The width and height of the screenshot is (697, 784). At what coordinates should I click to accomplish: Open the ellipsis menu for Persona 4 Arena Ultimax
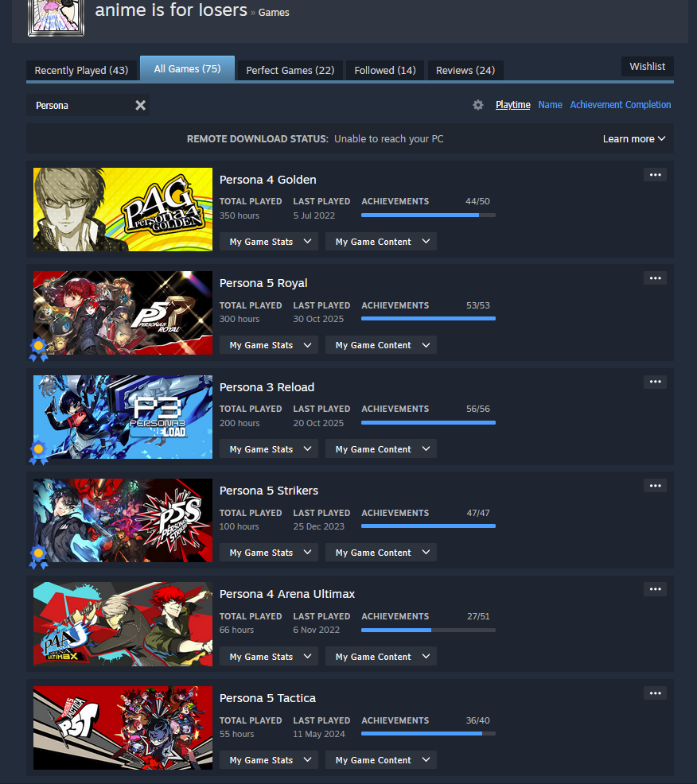pyautogui.click(x=655, y=589)
